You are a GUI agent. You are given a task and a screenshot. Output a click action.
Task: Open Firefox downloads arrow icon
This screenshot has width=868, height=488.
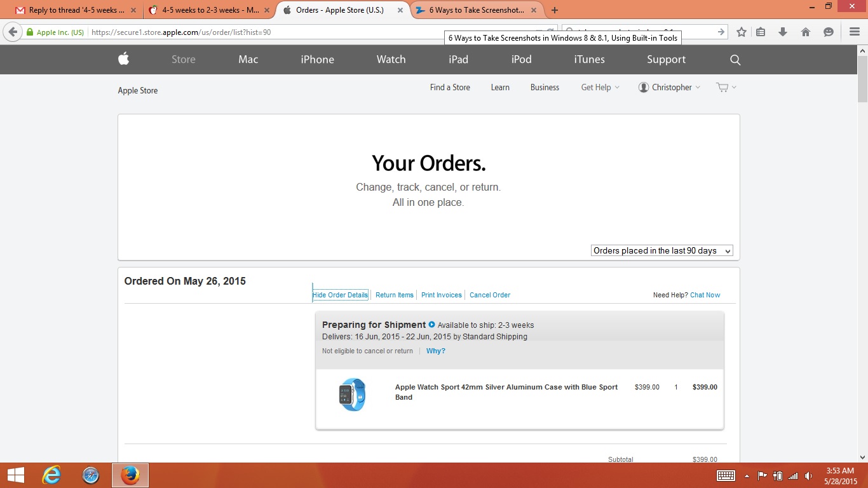tap(783, 32)
